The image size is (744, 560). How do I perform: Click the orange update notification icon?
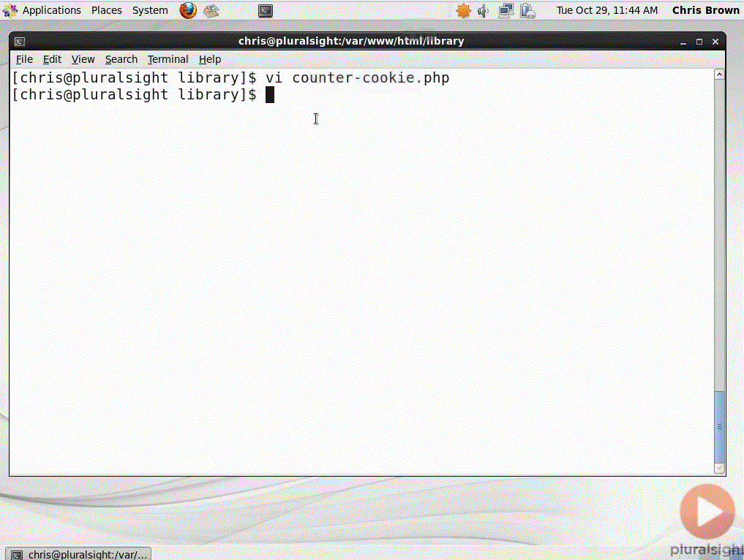pyautogui.click(x=463, y=10)
